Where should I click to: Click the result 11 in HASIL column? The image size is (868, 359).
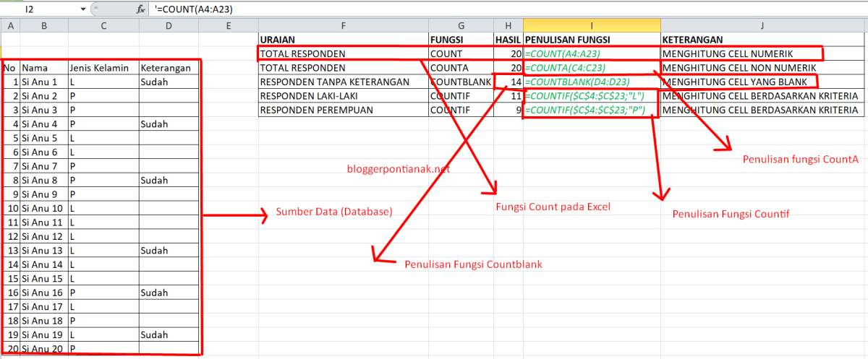tap(508, 95)
